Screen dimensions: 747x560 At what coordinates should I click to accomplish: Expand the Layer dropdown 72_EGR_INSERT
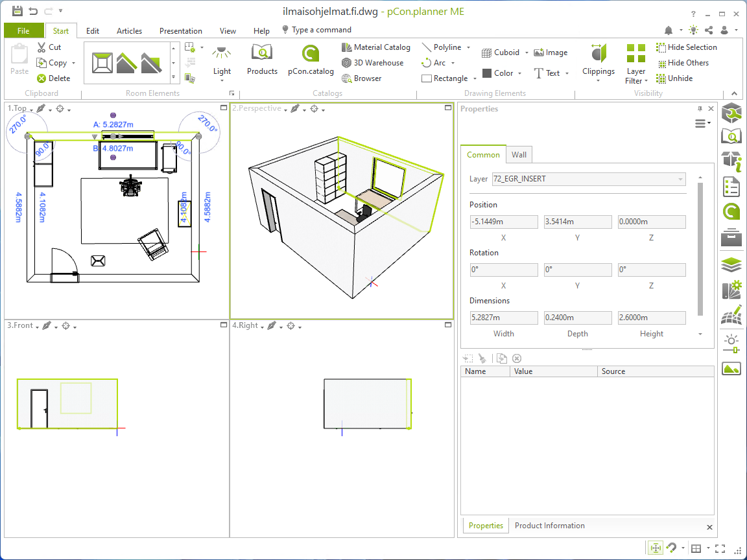(x=680, y=179)
